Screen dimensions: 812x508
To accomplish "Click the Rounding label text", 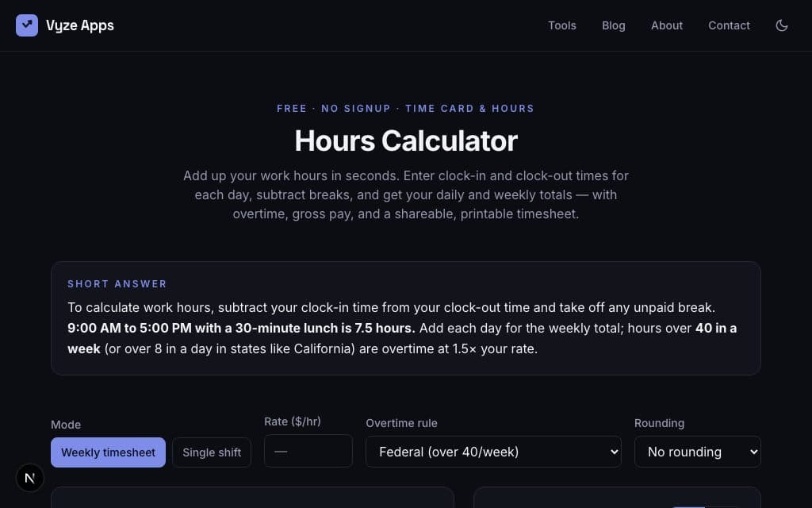I will click(659, 423).
